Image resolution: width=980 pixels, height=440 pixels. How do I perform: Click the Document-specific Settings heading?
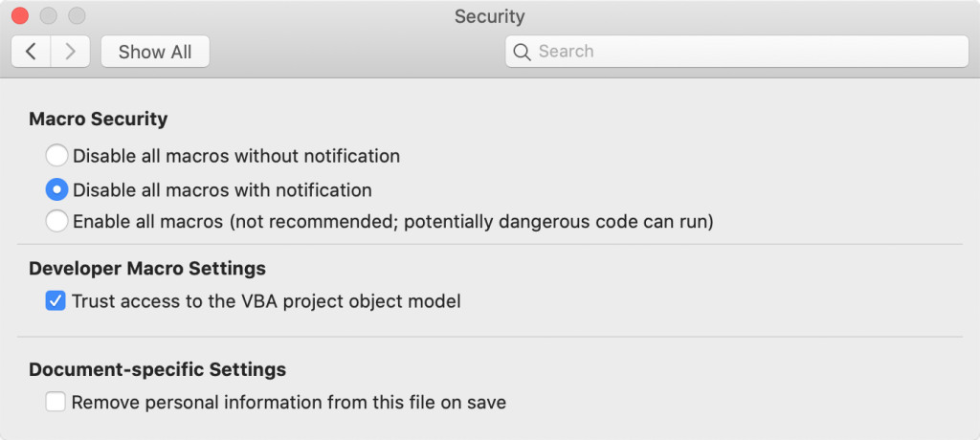point(158,369)
